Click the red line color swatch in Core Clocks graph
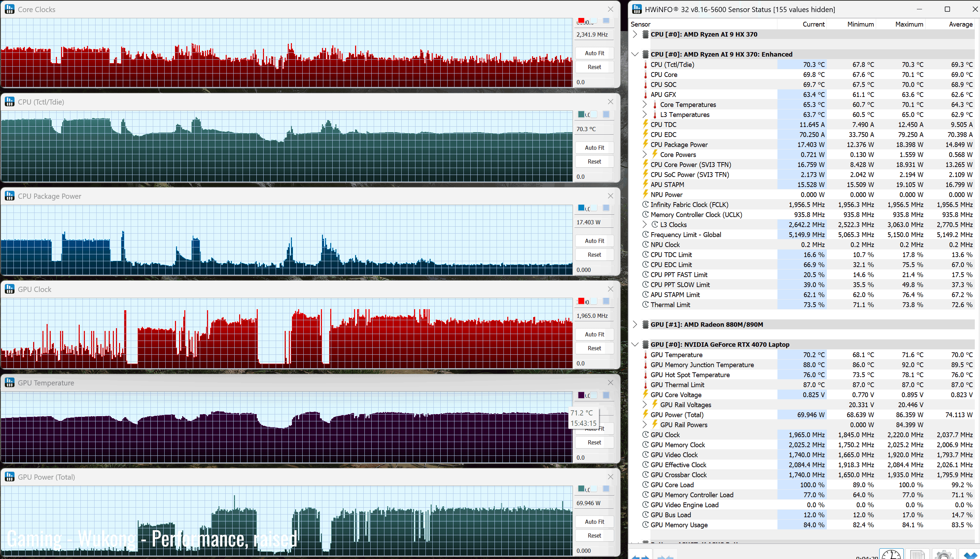This screenshot has height=559, width=980. 581,20
